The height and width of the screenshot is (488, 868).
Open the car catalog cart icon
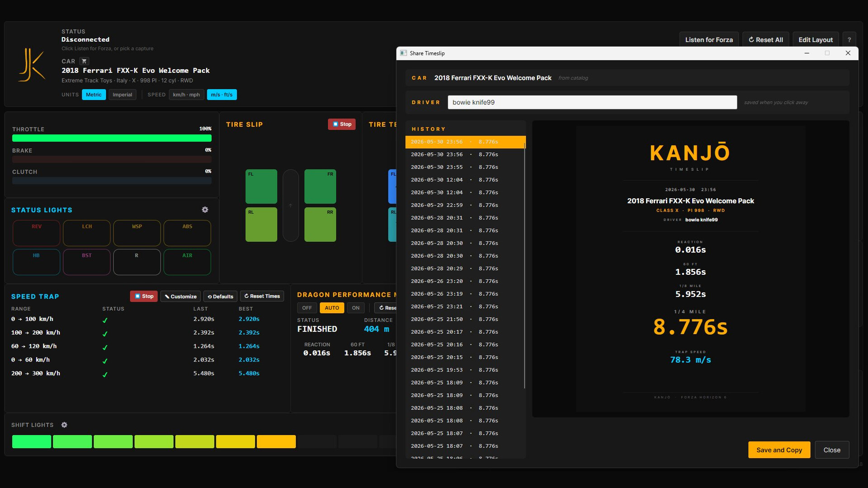84,61
